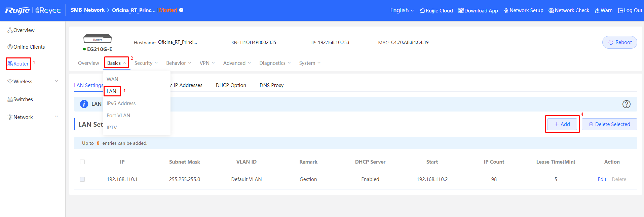The image size is (644, 217).
Task: Expand the Network sidebar chevron
Action: click(56, 117)
